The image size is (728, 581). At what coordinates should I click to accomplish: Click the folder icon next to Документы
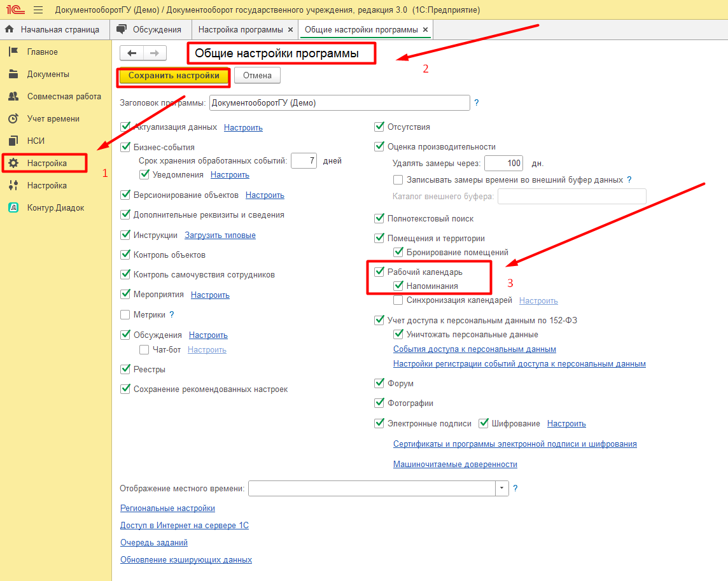pyautogui.click(x=13, y=74)
